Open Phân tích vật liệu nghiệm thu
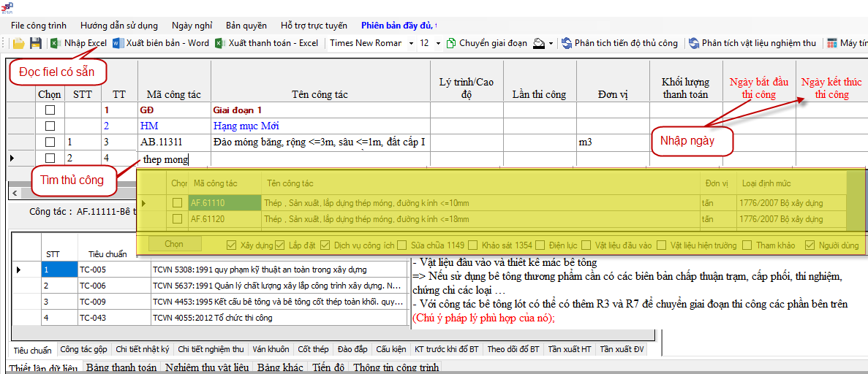Image resolution: width=868 pixels, height=374 pixels. point(752,43)
